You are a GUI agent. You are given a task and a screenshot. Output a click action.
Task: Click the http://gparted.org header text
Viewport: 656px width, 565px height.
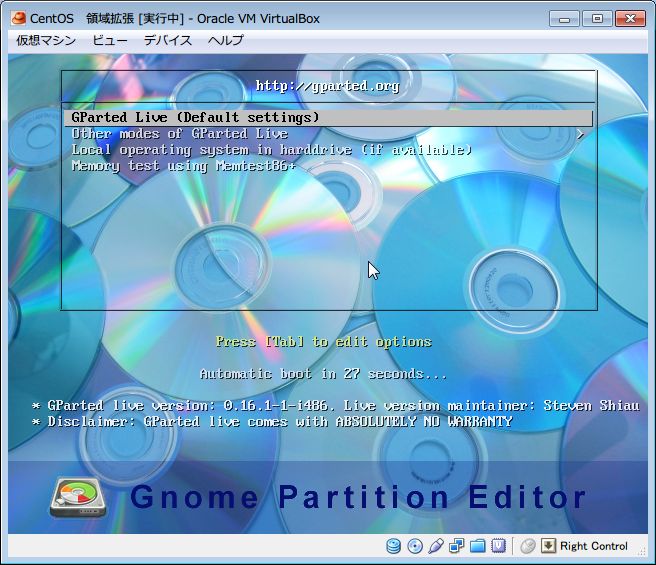328,86
